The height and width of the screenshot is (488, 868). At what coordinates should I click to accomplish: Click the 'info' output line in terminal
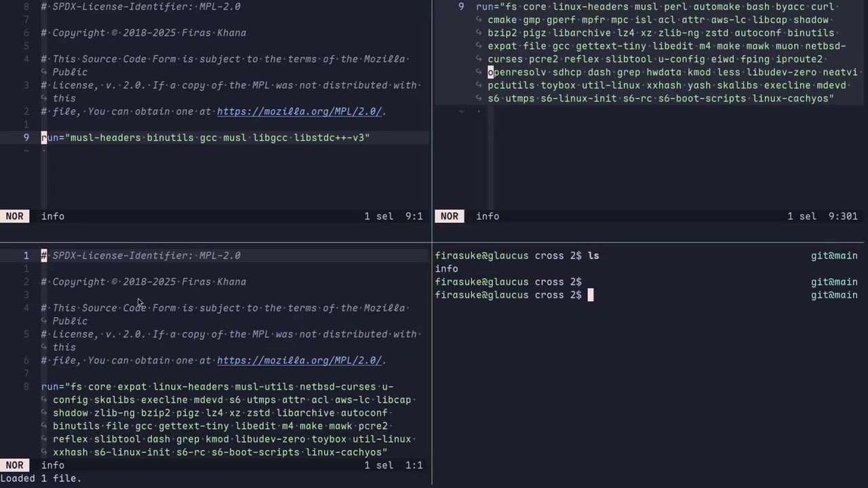(x=447, y=268)
